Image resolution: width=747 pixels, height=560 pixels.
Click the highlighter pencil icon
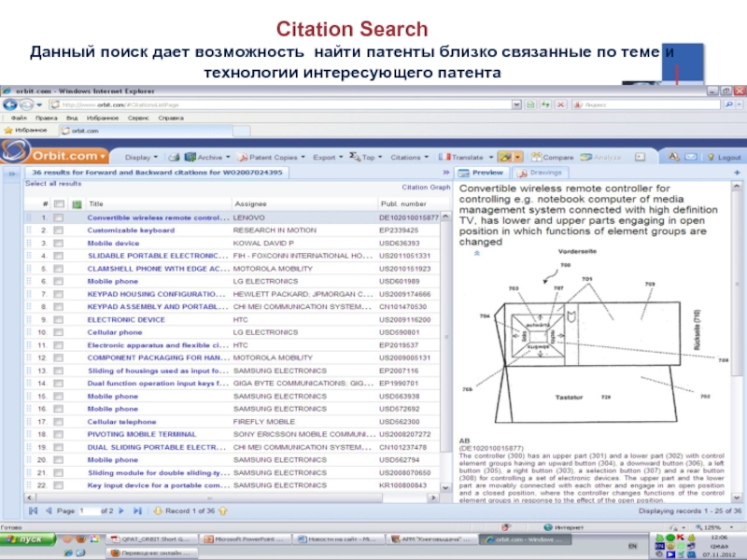click(x=505, y=157)
